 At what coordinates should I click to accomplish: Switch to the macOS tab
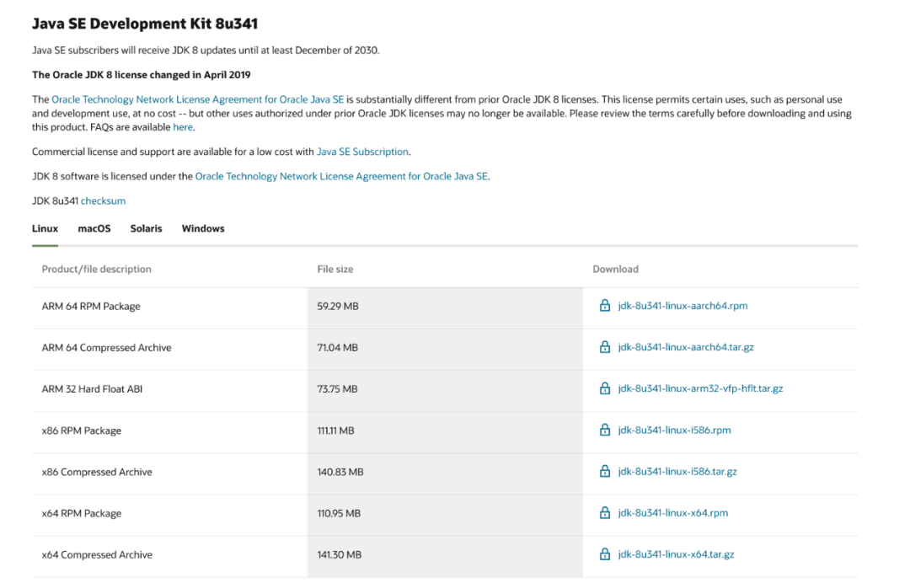94,228
